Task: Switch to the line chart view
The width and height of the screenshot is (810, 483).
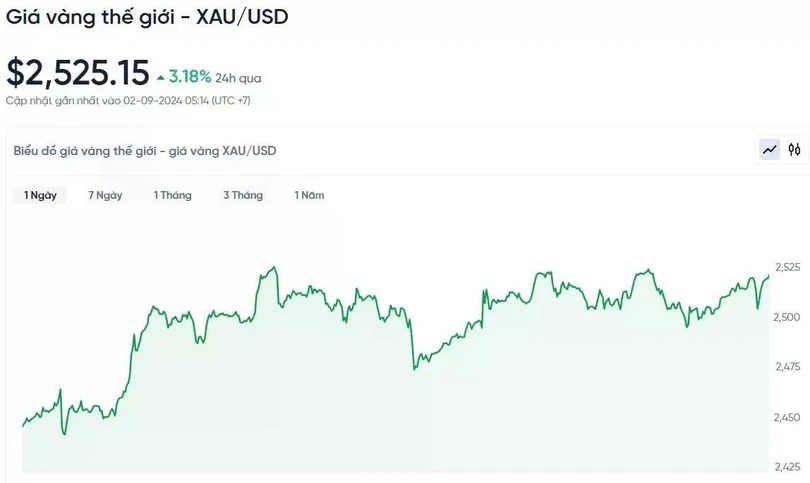Action: point(770,150)
